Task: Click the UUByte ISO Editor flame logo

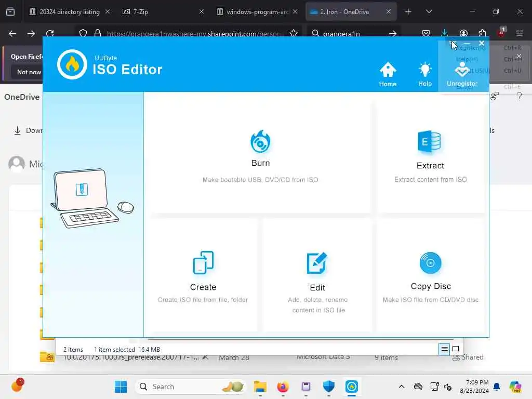Action: (72, 64)
